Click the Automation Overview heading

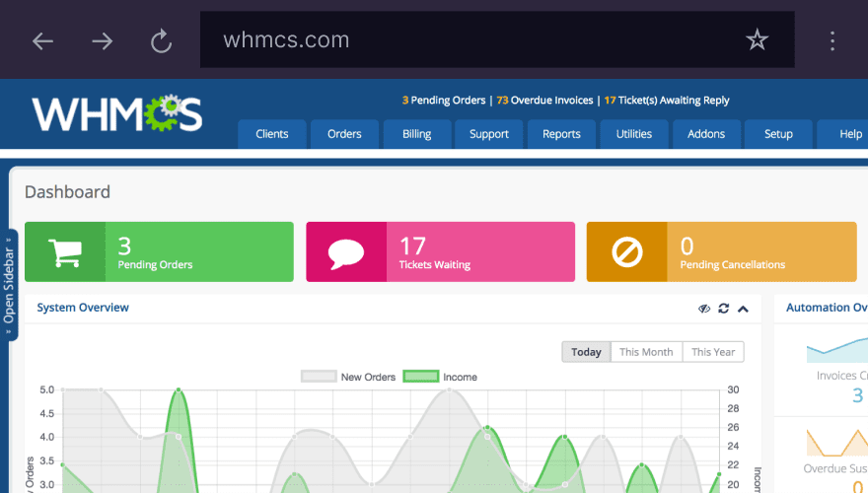click(x=827, y=308)
